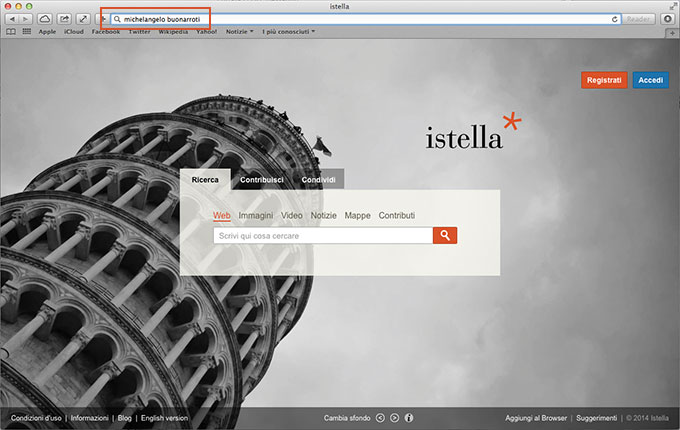The width and height of the screenshot is (680, 430).
Task: Click the Registrati button
Action: tap(604, 80)
